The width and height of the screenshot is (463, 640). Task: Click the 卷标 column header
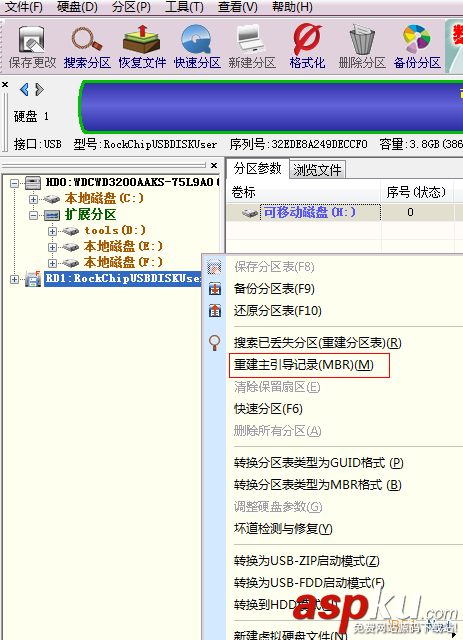click(x=304, y=192)
